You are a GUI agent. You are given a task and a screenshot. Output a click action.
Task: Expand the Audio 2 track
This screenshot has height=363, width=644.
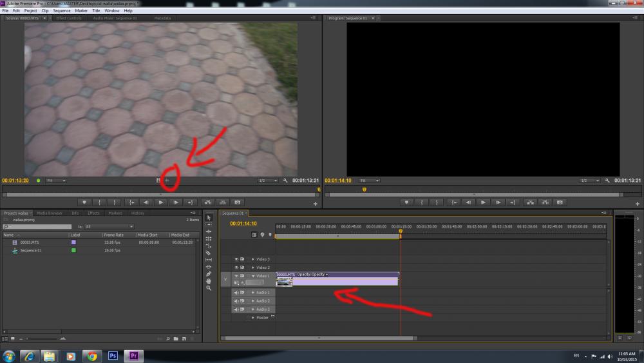click(x=253, y=301)
